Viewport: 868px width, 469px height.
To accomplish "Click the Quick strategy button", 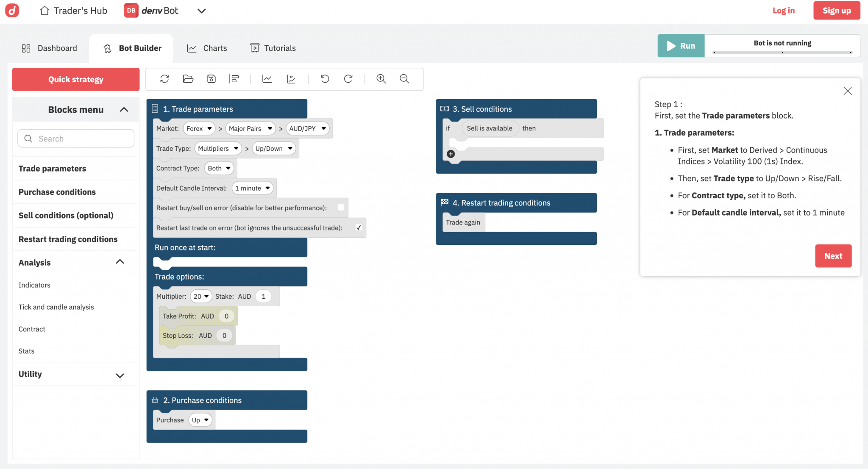I will pyautogui.click(x=76, y=79).
